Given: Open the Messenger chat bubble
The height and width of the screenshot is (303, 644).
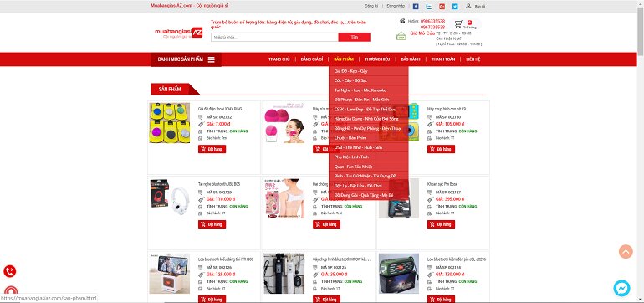Looking at the screenshot, I should [x=621, y=288].
